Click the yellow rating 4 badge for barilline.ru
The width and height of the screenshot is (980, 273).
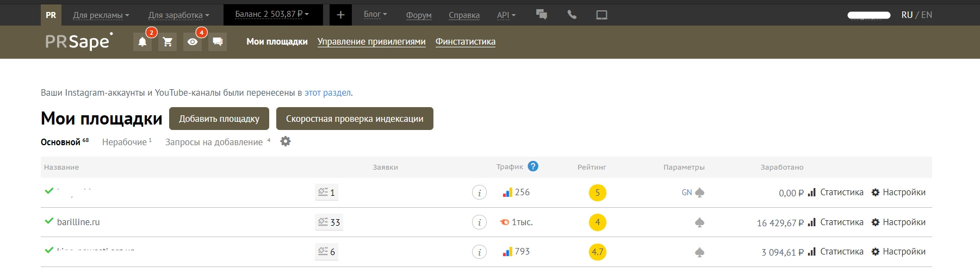[597, 222]
